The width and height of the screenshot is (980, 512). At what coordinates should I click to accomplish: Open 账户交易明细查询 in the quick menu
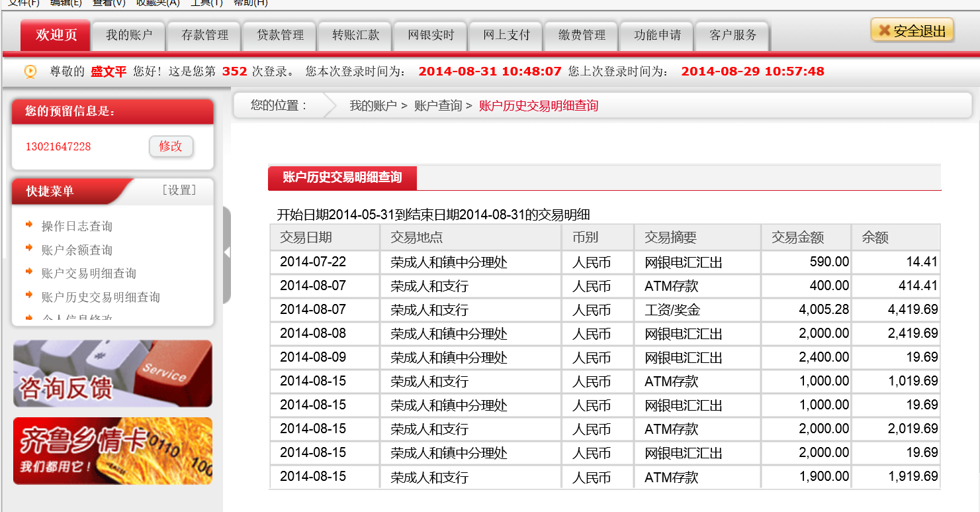[x=89, y=274]
